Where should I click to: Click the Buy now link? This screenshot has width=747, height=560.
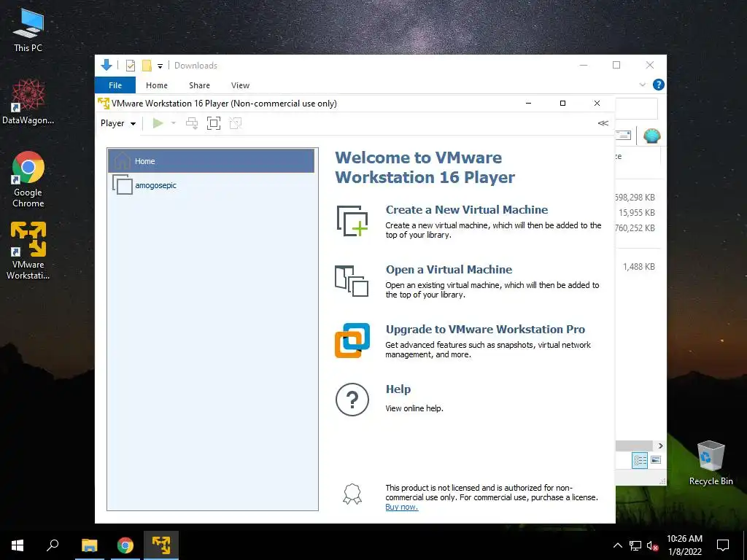pyautogui.click(x=402, y=507)
